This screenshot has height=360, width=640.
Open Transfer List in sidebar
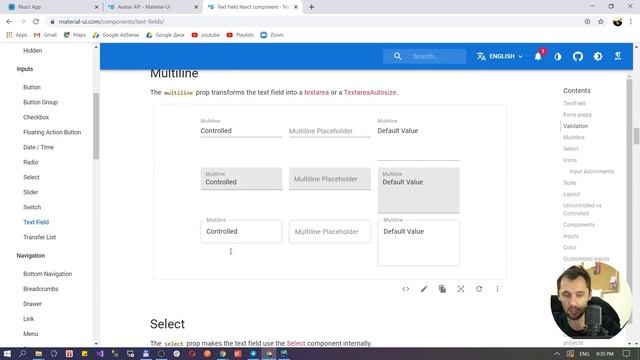[x=40, y=237]
